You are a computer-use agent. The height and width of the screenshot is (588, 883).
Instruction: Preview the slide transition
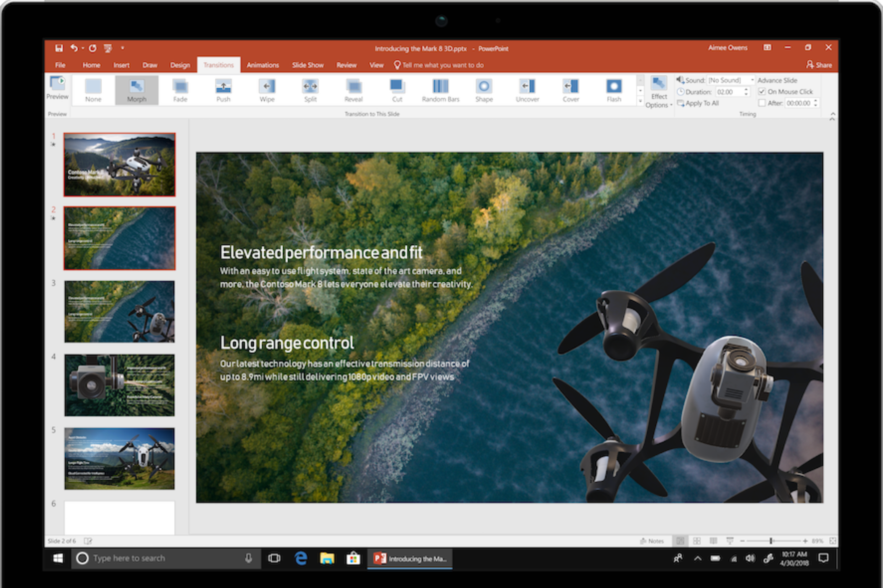pos(58,88)
